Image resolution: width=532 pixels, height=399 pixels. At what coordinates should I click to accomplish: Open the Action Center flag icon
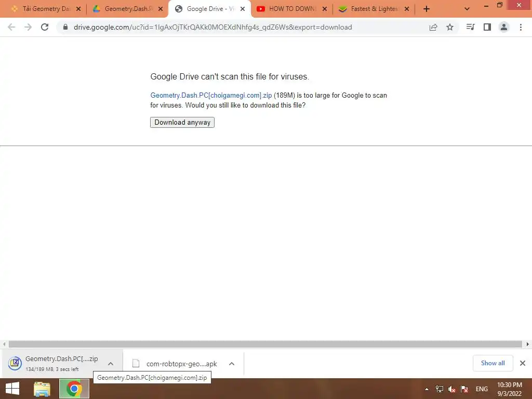(x=464, y=389)
